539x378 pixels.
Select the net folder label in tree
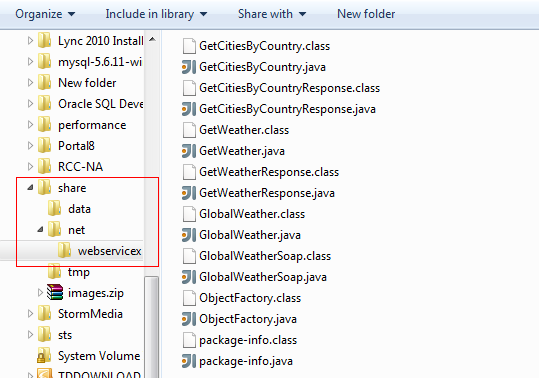click(x=76, y=230)
